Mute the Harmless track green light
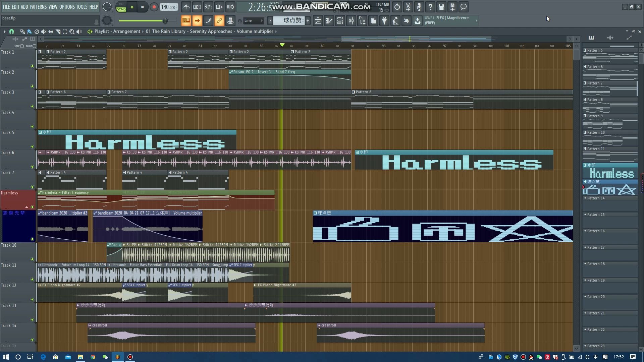644x362 pixels. [x=33, y=207]
